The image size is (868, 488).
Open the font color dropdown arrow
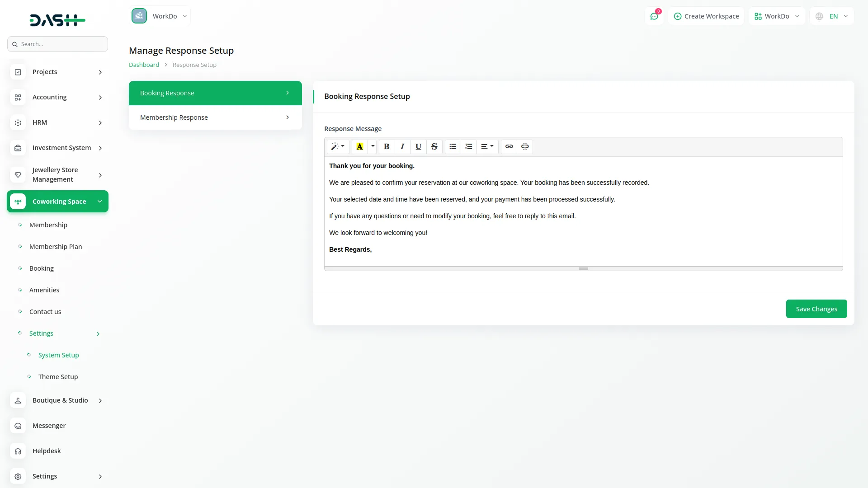372,146
